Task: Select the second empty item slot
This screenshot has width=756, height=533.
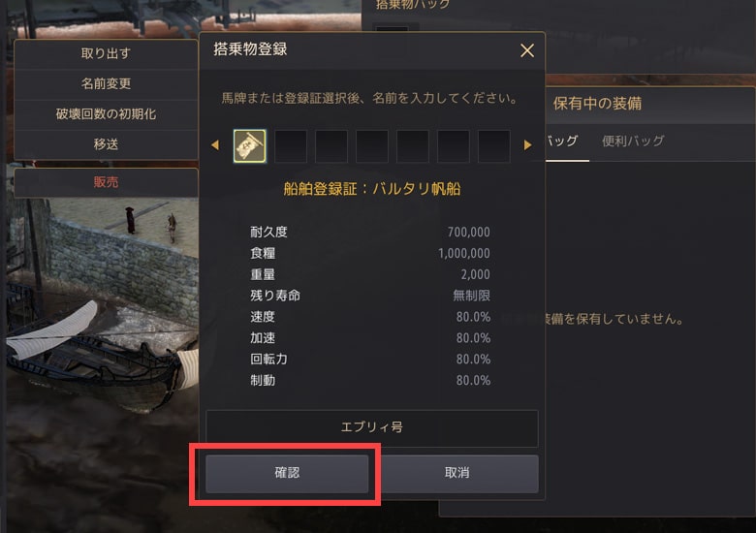Action: point(331,145)
